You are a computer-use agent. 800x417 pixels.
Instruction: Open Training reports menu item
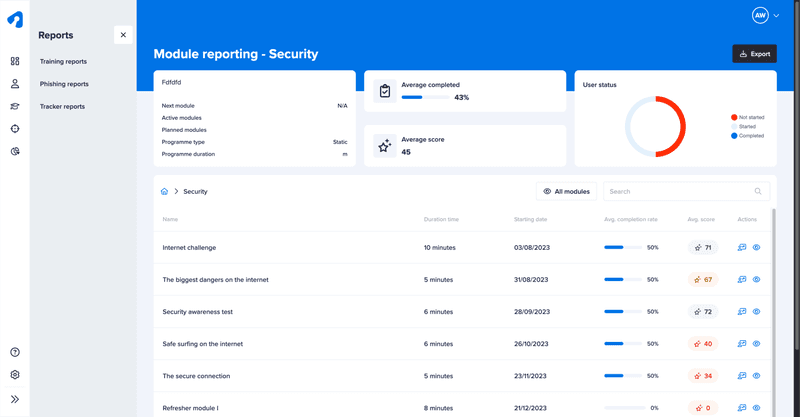63,62
